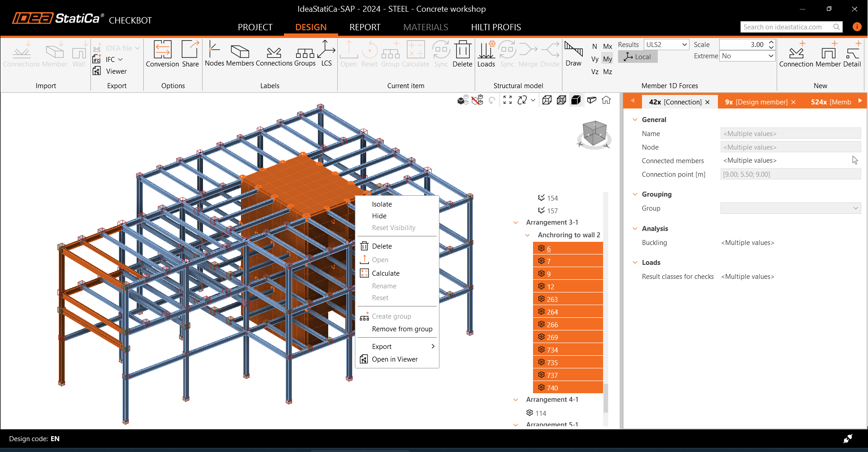
Task: Switch to wireframe cube display mode
Action: click(x=547, y=100)
